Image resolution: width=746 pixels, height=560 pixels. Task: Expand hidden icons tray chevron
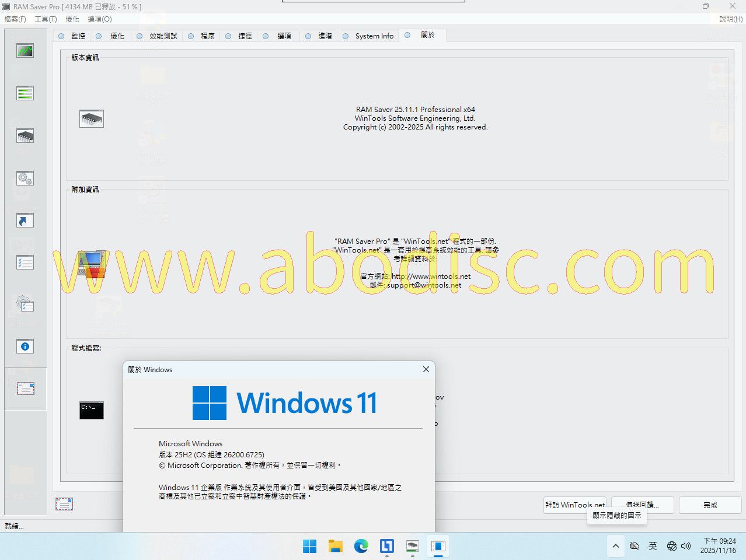coord(615,546)
